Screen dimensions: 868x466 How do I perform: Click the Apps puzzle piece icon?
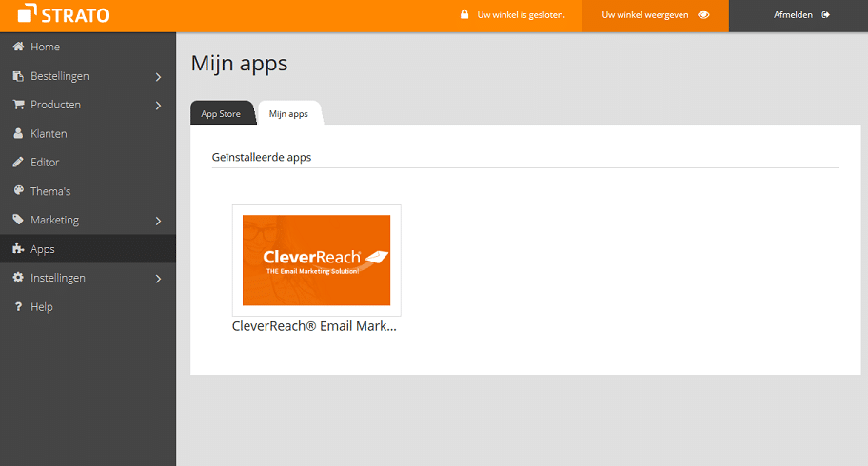(18, 248)
